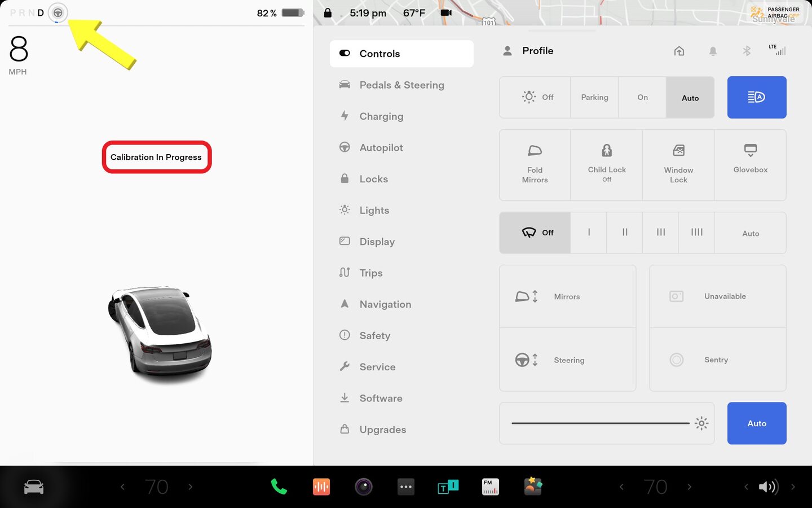812x508 pixels.
Task: Open the Software menu
Action: pos(401,398)
